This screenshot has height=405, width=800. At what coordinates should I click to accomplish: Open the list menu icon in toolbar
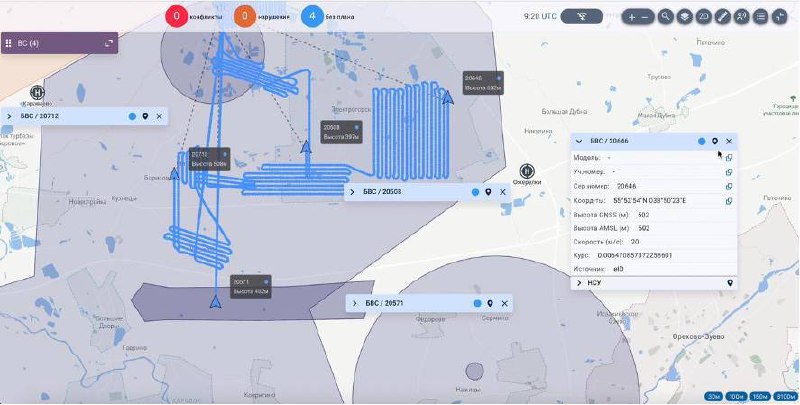pyautogui.click(x=761, y=16)
